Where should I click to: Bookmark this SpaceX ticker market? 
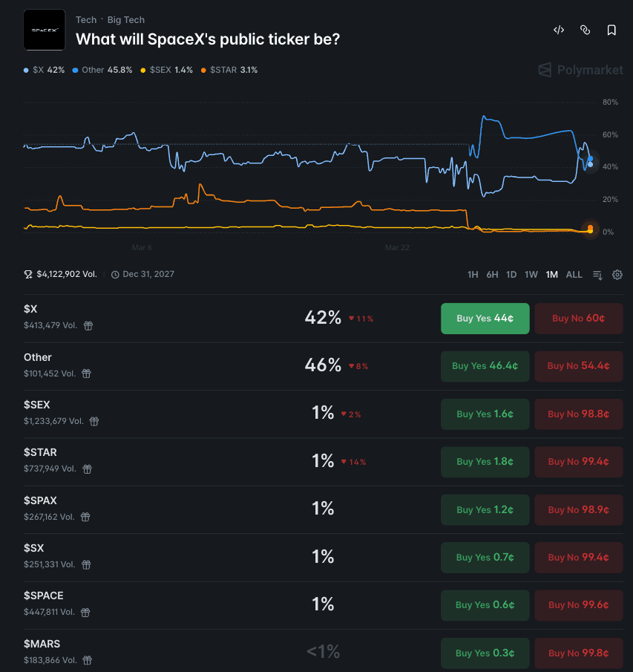click(611, 30)
